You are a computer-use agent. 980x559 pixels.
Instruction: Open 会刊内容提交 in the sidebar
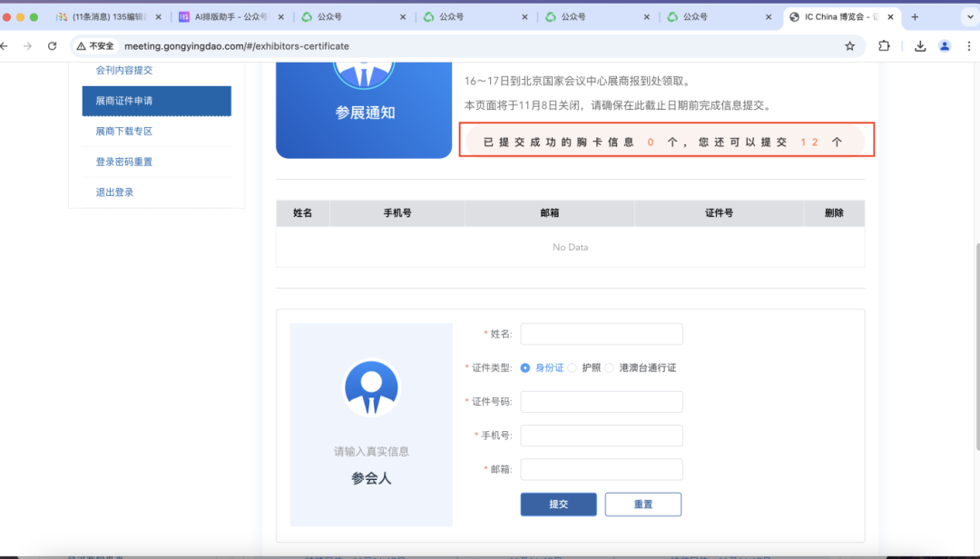123,70
